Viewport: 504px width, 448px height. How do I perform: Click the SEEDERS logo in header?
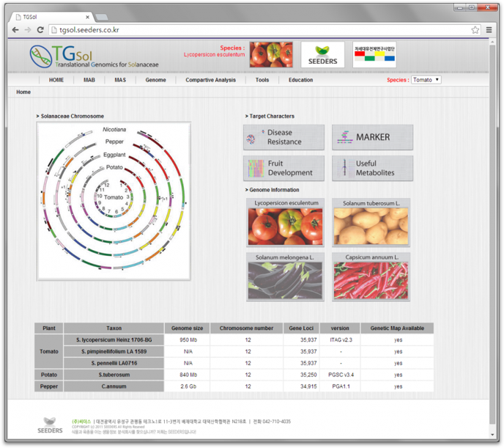click(x=322, y=55)
